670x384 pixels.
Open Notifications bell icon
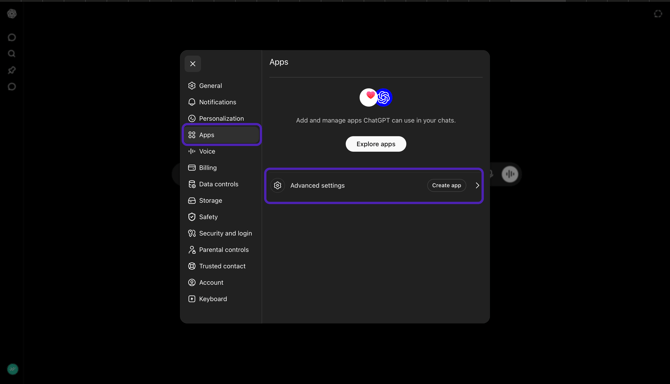pos(192,102)
